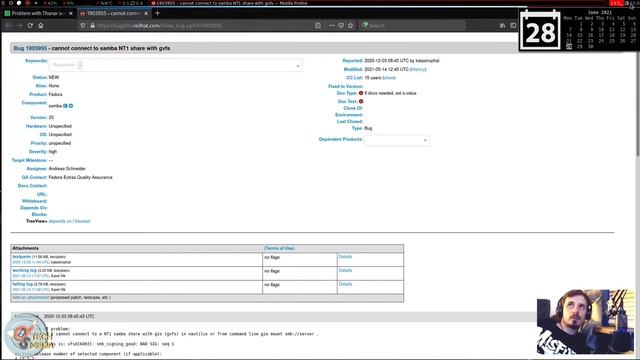View Details for the testparm attachment

(x=345, y=257)
